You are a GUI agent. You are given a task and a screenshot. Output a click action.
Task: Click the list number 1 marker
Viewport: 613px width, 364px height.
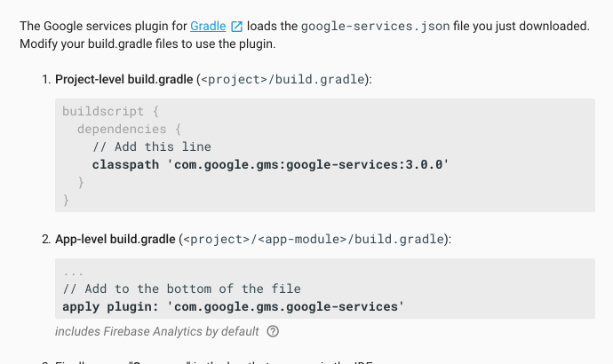click(x=45, y=79)
